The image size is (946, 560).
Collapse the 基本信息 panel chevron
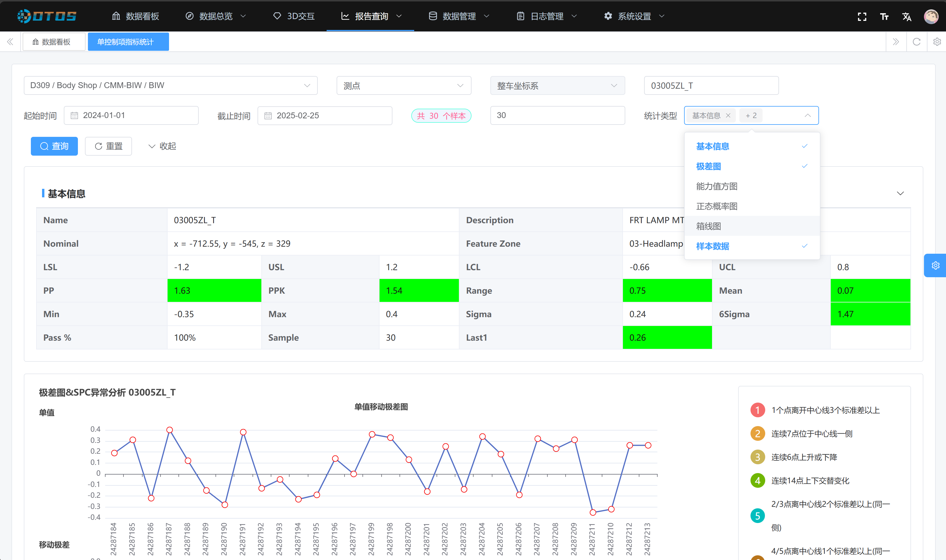pos(900,194)
